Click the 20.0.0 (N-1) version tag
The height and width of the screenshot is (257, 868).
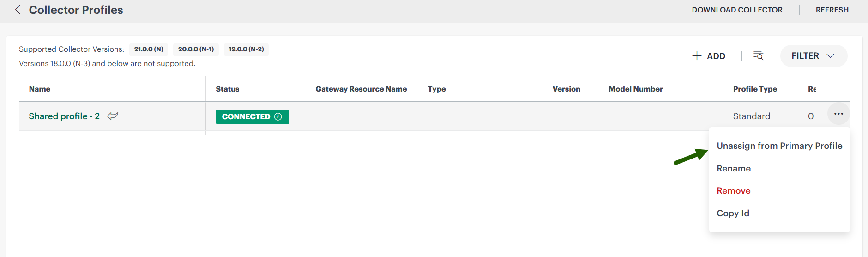coord(196,49)
